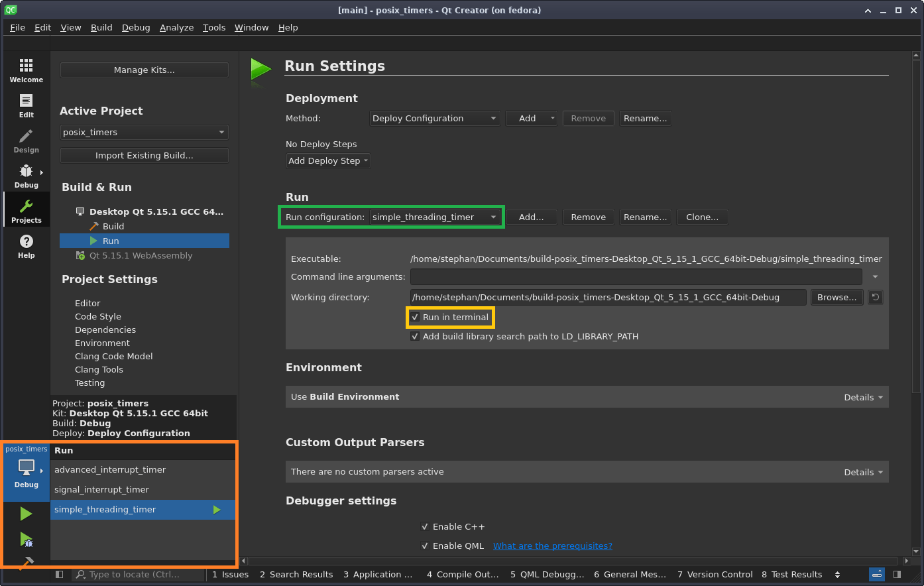Start debugging with the bug-run button
924x586 pixels.
pos(26,540)
